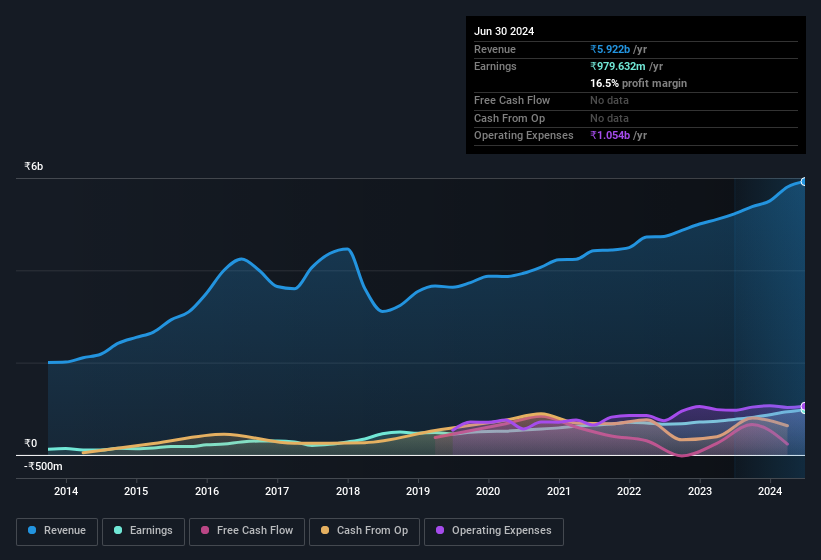The width and height of the screenshot is (821, 560).
Task: Click the ₹979.632m earnings value in tooltip
Action: pos(618,66)
